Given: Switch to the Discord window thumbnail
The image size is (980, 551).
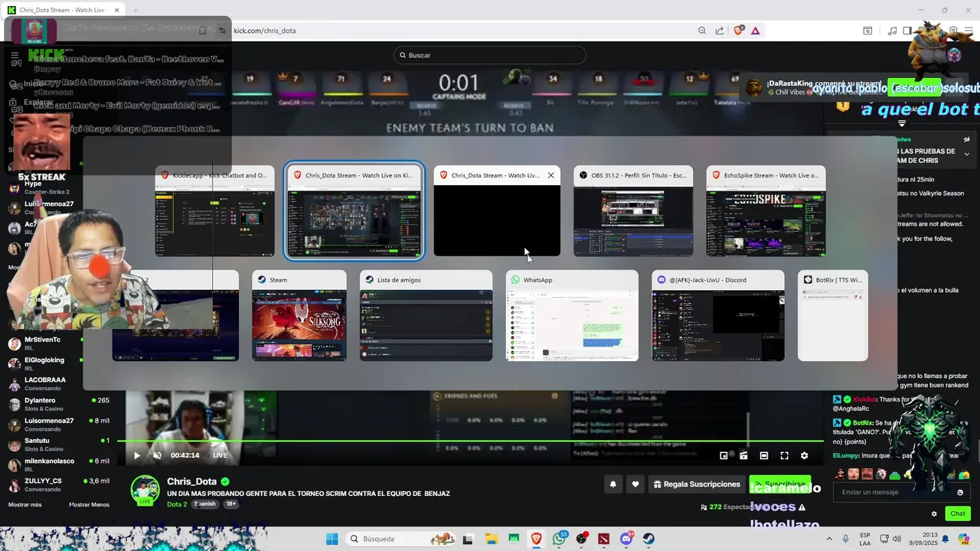Looking at the screenshot, I should point(718,315).
